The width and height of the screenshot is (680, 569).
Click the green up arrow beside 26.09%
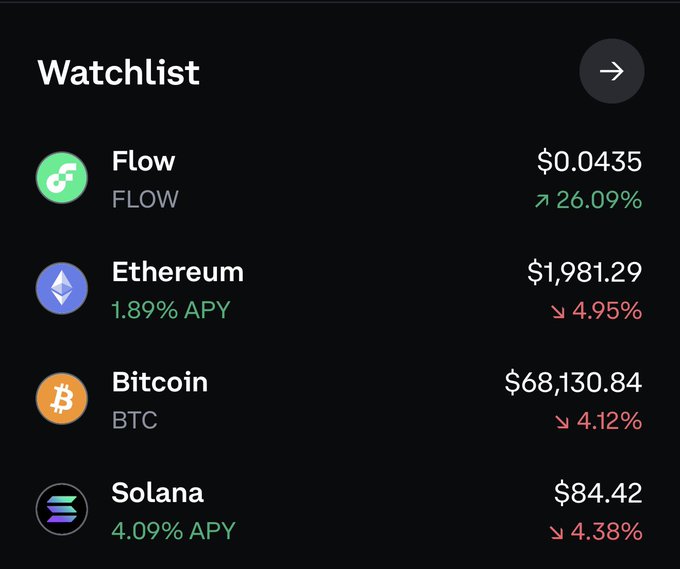[x=542, y=201]
